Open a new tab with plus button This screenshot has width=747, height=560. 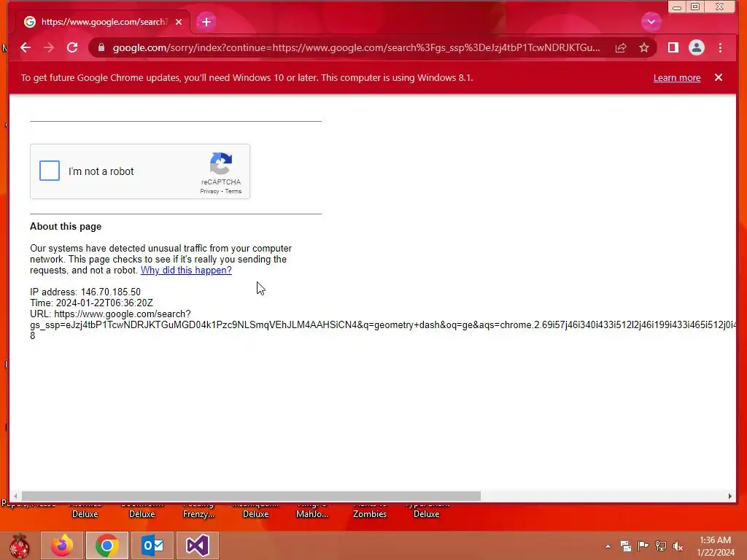coord(206,22)
